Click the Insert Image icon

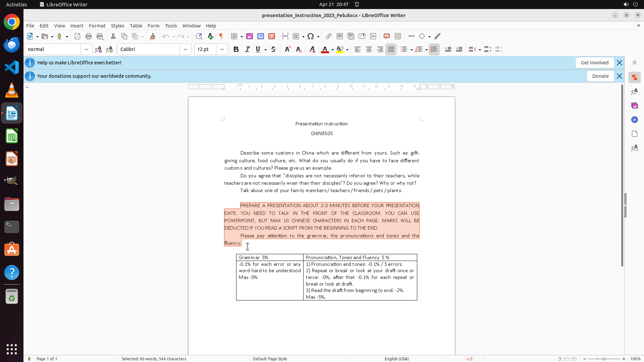(250, 36)
